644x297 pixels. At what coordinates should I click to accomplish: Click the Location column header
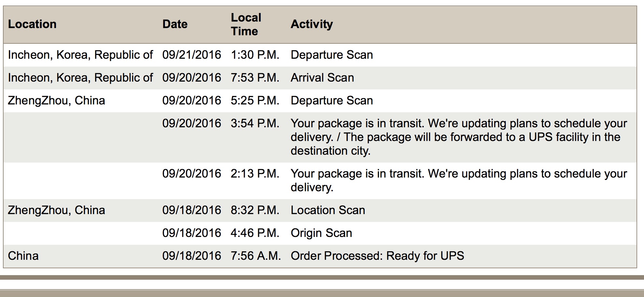coord(32,24)
